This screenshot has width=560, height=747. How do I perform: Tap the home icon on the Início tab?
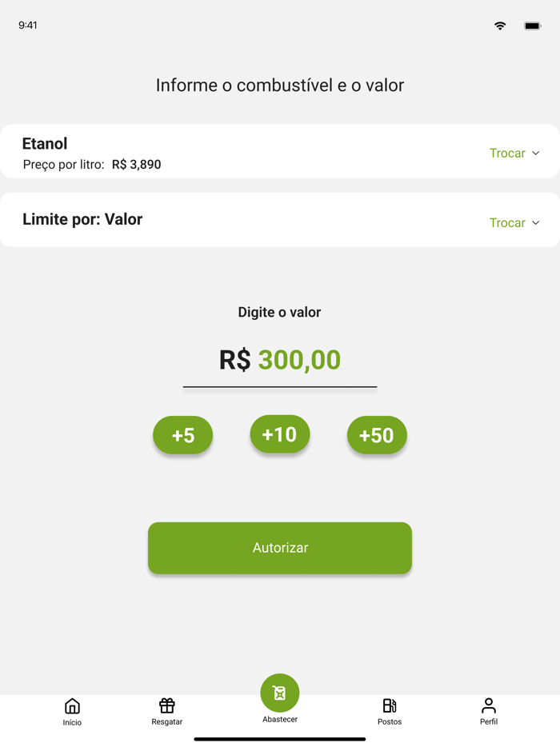(x=72, y=707)
